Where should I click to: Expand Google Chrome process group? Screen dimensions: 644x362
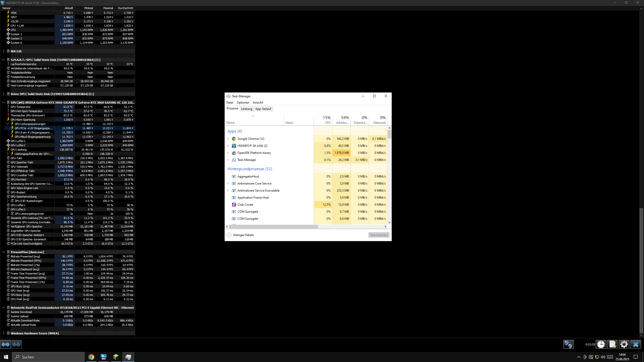click(228, 139)
